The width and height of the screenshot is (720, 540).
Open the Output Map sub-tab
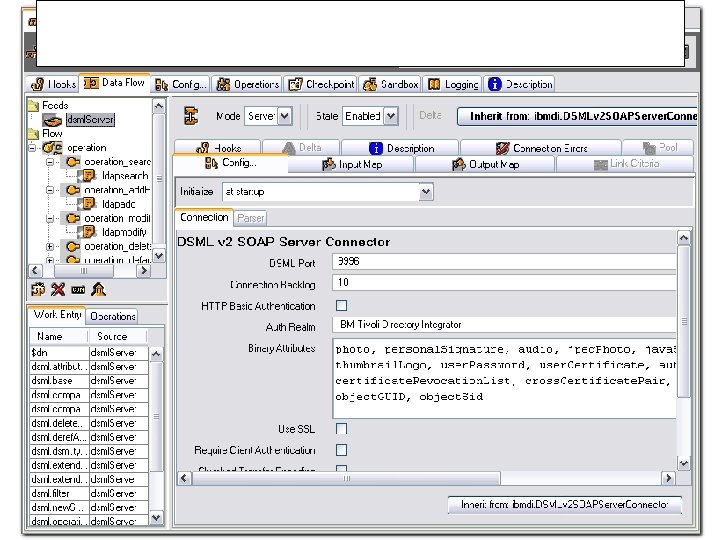(485, 164)
